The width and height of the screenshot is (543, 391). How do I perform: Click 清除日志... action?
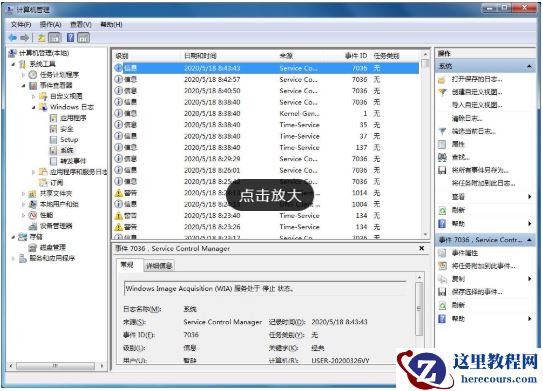click(x=466, y=118)
